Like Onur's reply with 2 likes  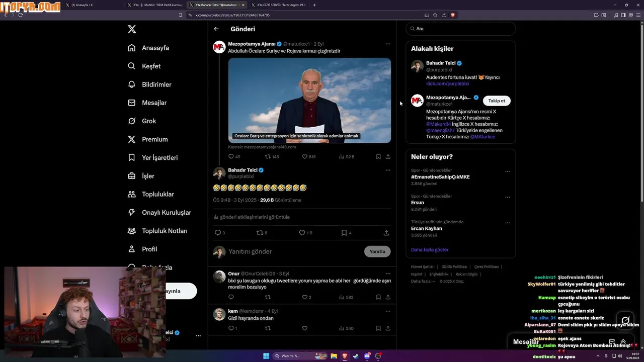[304, 297]
